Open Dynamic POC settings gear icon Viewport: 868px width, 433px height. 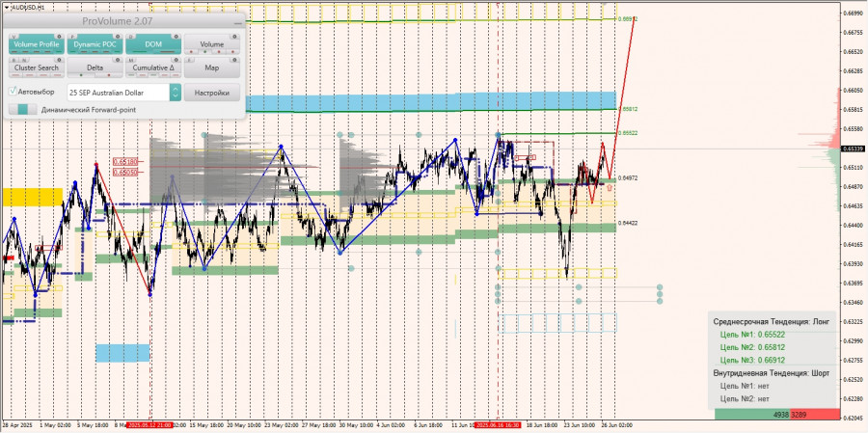coord(118,37)
